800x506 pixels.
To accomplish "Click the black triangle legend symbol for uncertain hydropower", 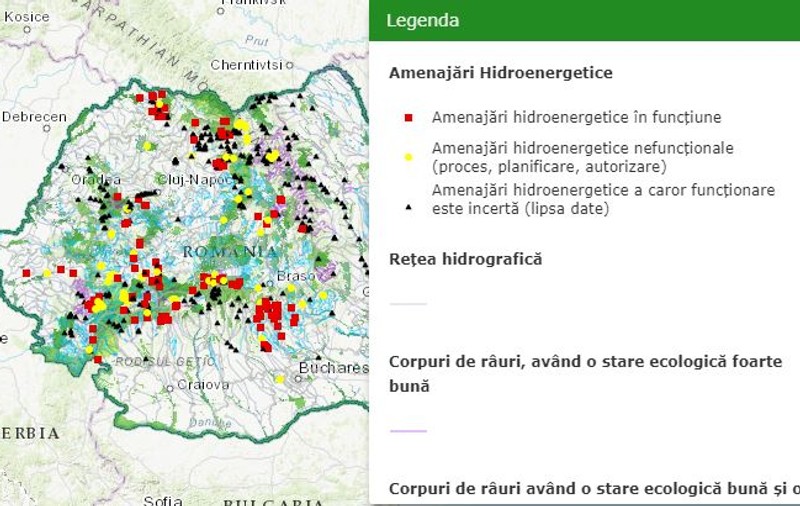I will pyautogui.click(x=408, y=208).
